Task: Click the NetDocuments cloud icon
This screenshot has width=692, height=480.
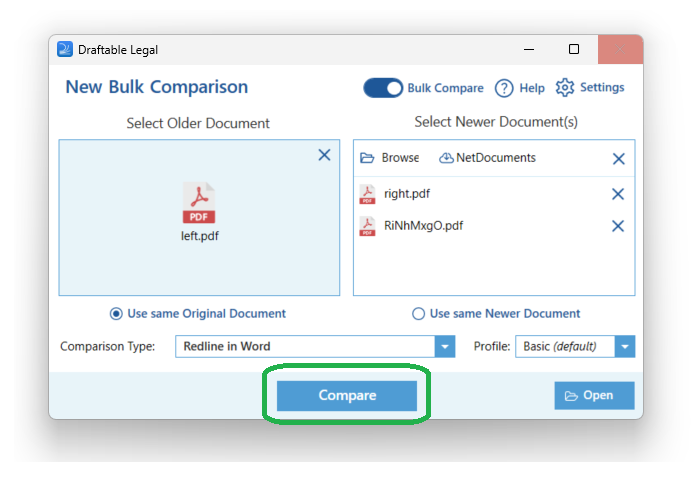Action: (446, 158)
